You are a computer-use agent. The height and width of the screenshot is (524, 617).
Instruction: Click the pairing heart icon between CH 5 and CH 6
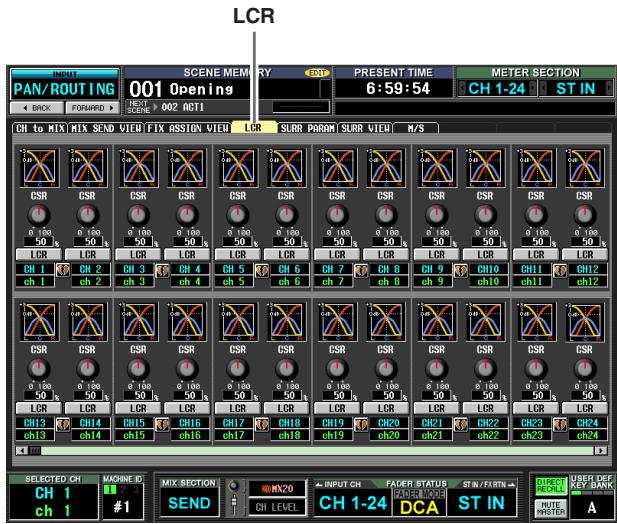coord(262,270)
